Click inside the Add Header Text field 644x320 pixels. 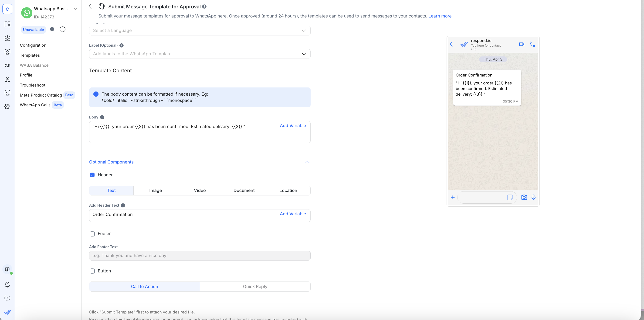[x=175, y=215]
